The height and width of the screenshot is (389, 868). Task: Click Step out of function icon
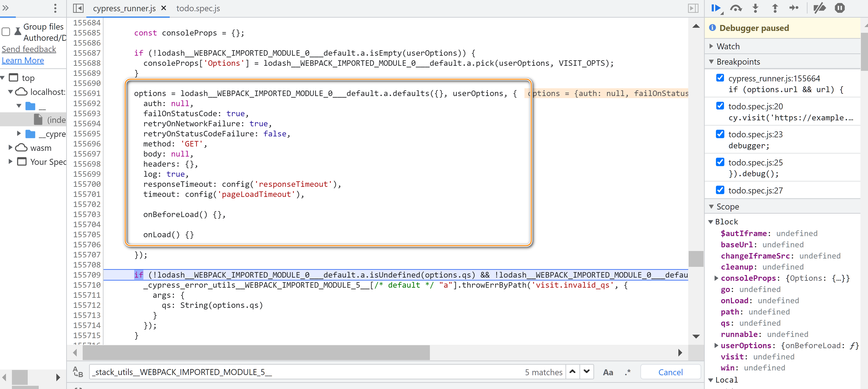click(775, 8)
